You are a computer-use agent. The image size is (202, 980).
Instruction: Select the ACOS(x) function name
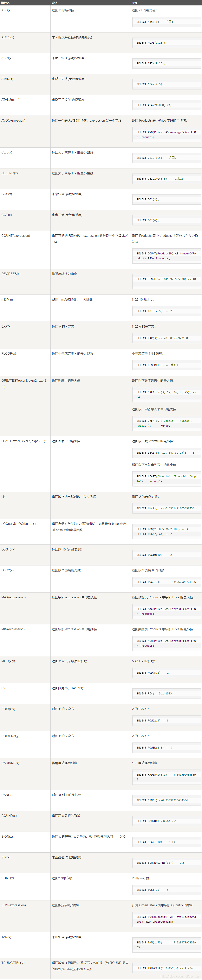(x=8, y=37)
